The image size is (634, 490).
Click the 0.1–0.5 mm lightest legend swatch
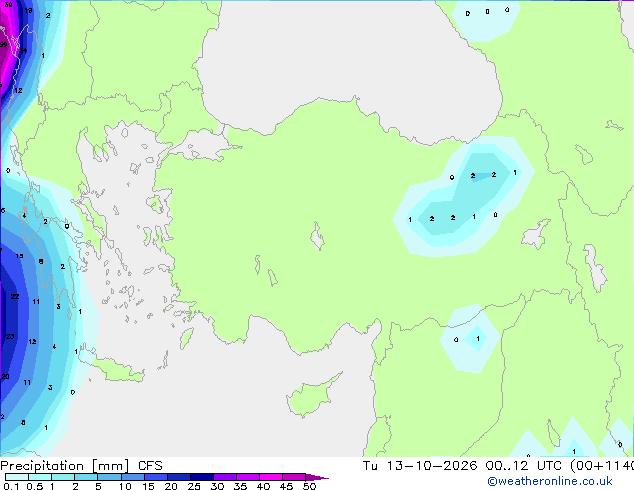click(17, 477)
